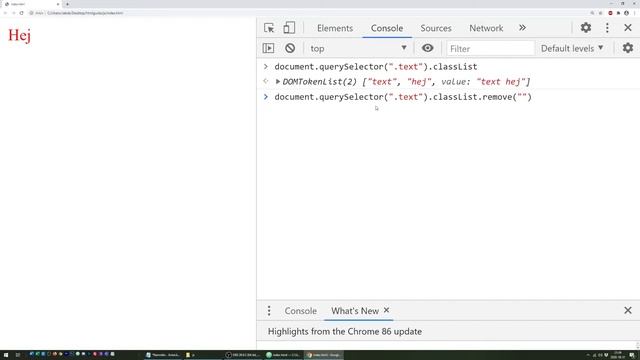Select the What's New drawer tab
The image size is (640, 360).
click(x=355, y=311)
